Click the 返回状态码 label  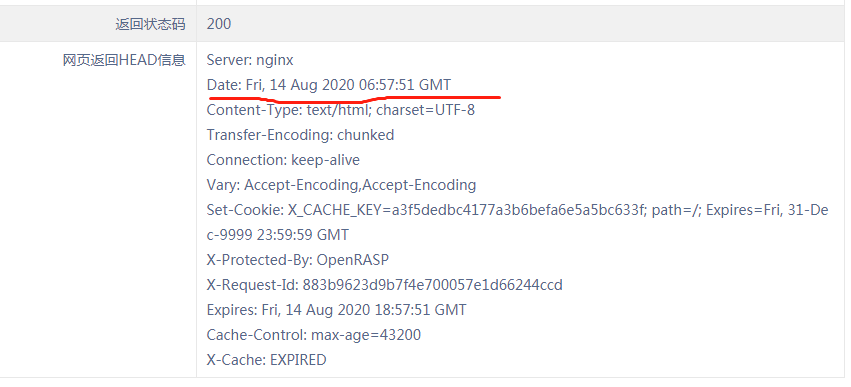(x=150, y=24)
